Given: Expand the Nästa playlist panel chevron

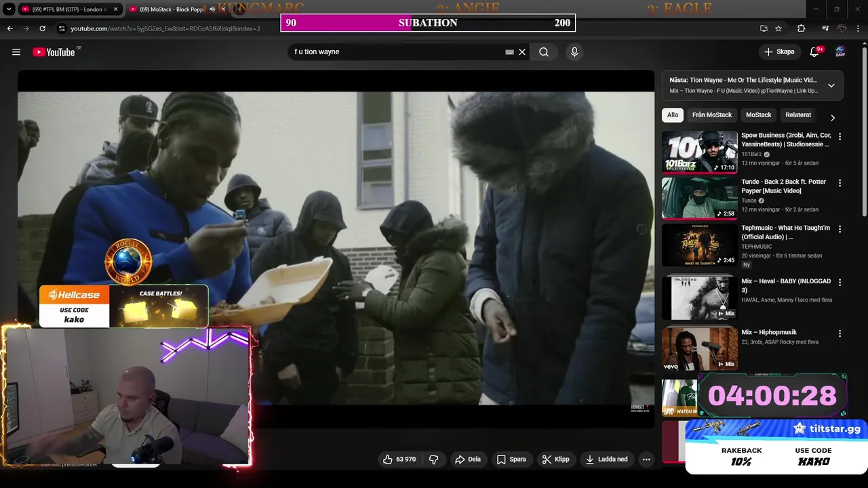Looking at the screenshot, I should pos(831,85).
